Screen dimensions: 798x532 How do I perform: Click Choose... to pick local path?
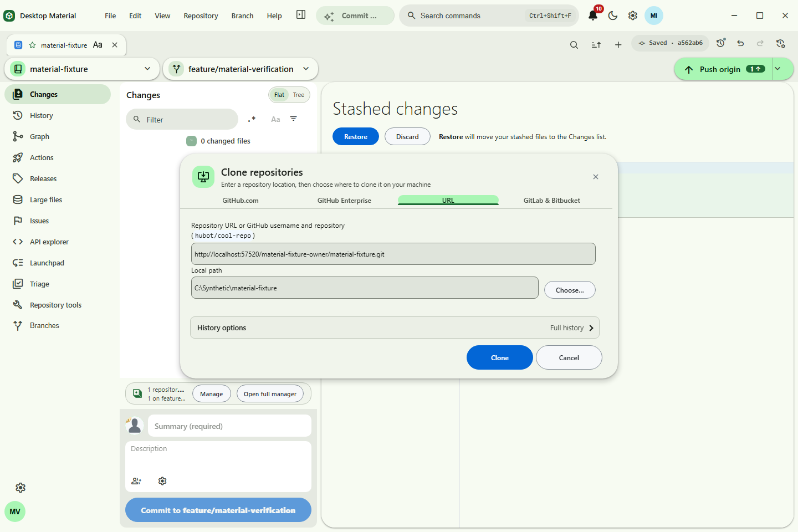(570, 290)
